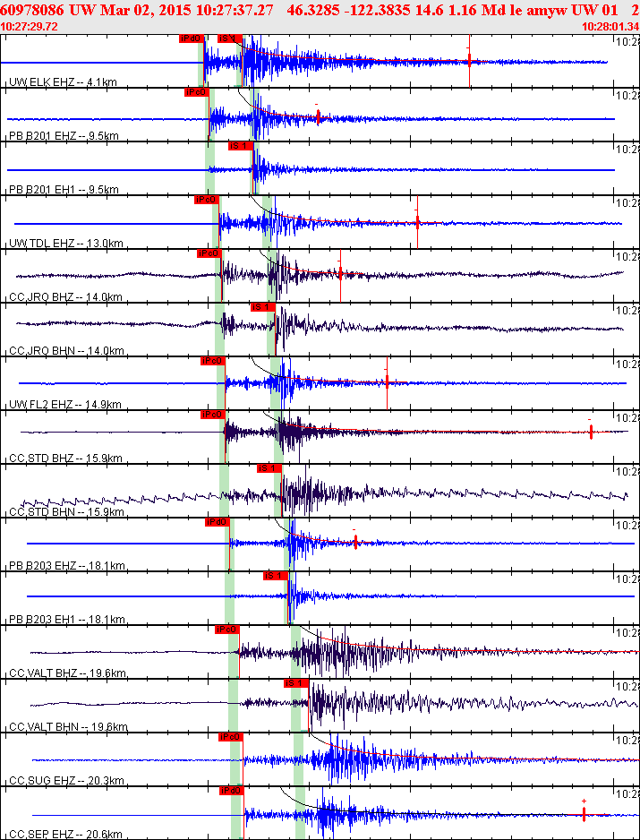Click the iPc0 pick flag on PB B201 EHZ
This screenshot has height=840, width=640.
[196, 92]
